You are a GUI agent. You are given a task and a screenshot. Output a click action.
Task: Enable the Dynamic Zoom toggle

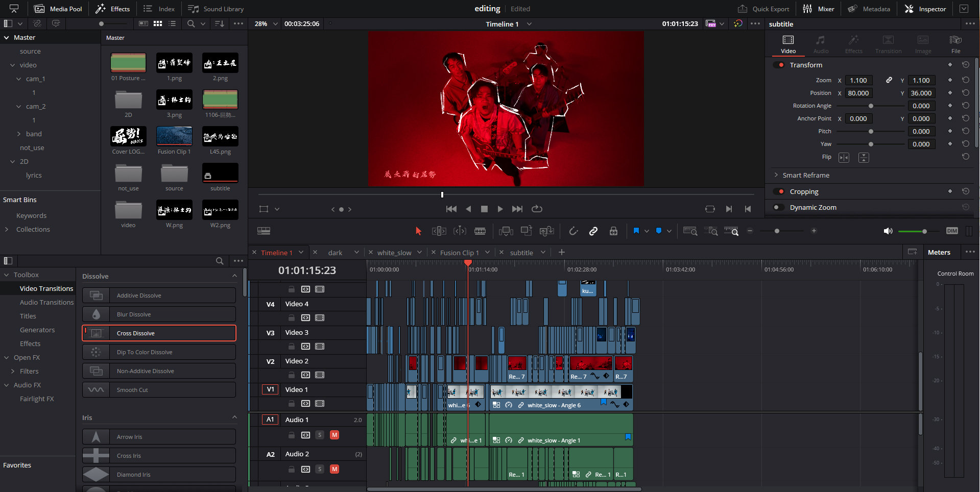[779, 207]
